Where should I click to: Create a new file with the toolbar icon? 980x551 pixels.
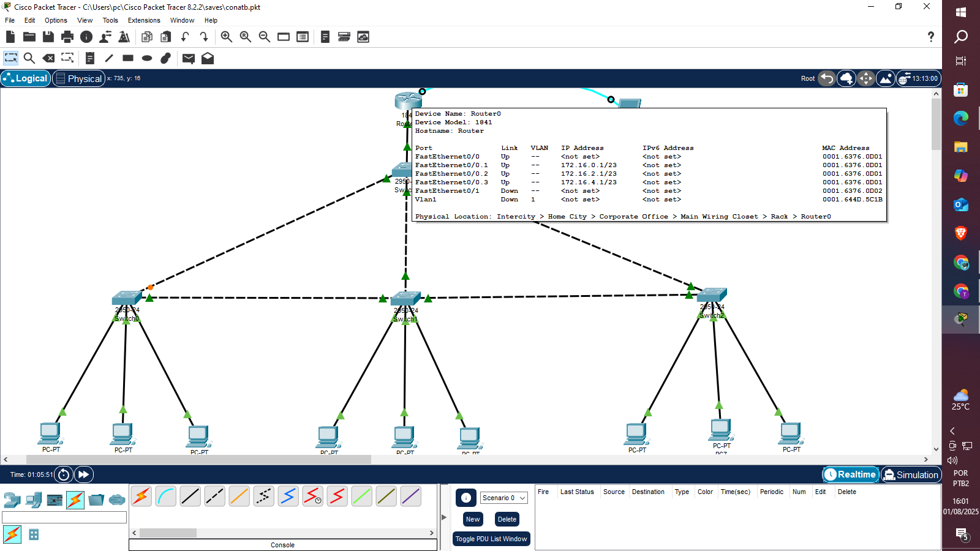[10, 37]
